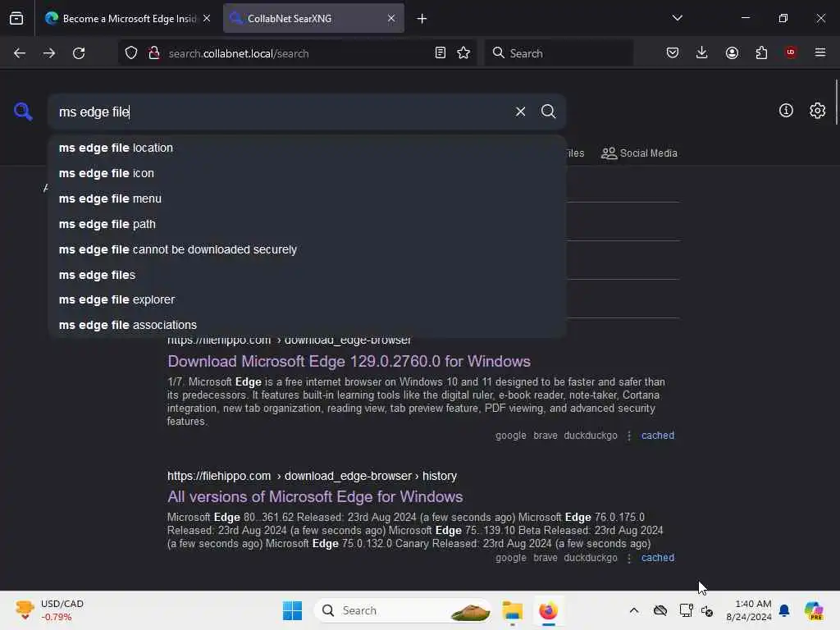This screenshot has width=840, height=630.
Task: Toggle reader view icon in address bar
Action: coord(441,52)
